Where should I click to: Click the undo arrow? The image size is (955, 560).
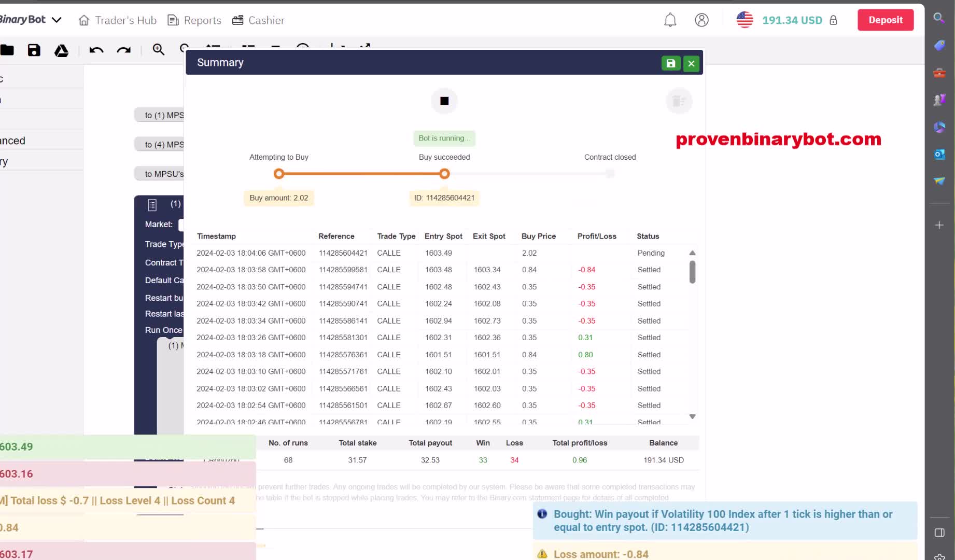96,50
